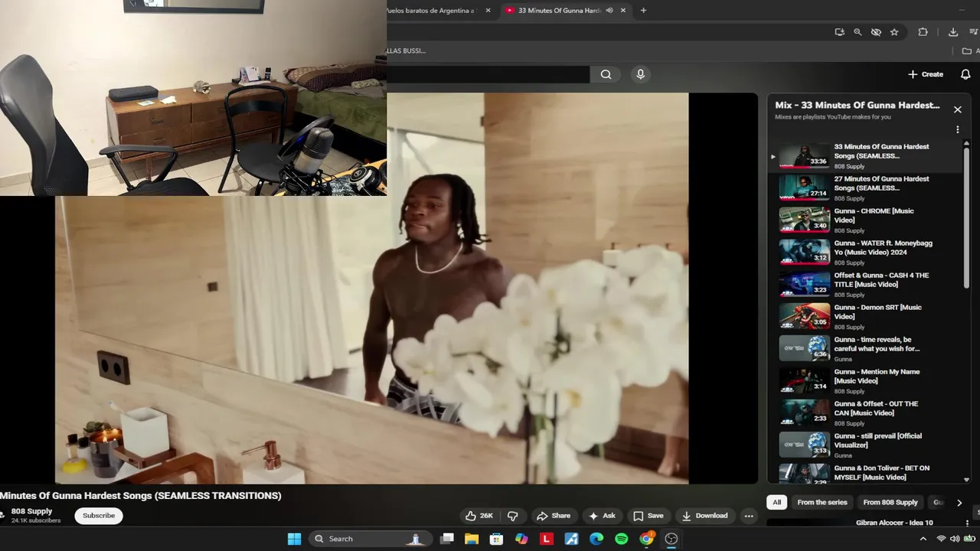This screenshot has height=551, width=980.
Task: Open the Mix playlist three-dot menu
Action: [x=957, y=129]
